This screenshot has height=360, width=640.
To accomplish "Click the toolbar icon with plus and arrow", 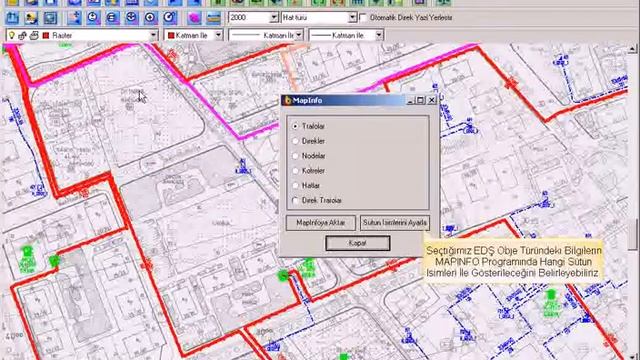I will (74, 18).
